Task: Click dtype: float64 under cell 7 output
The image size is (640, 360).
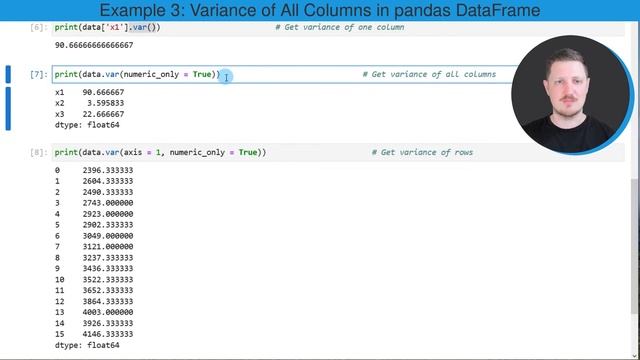Action: (x=87, y=125)
